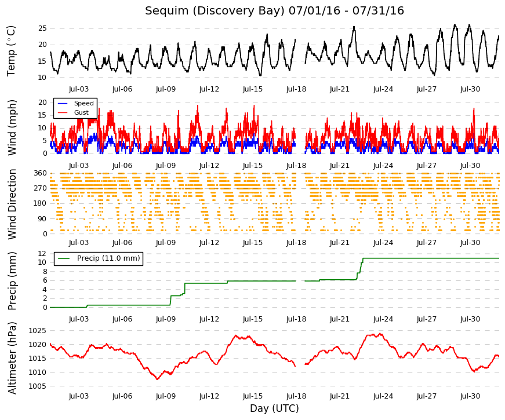The height and width of the screenshot is (420, 505).
Task: Click the Jul-24 tick under the altimeter chart
Action: point(383,396)
